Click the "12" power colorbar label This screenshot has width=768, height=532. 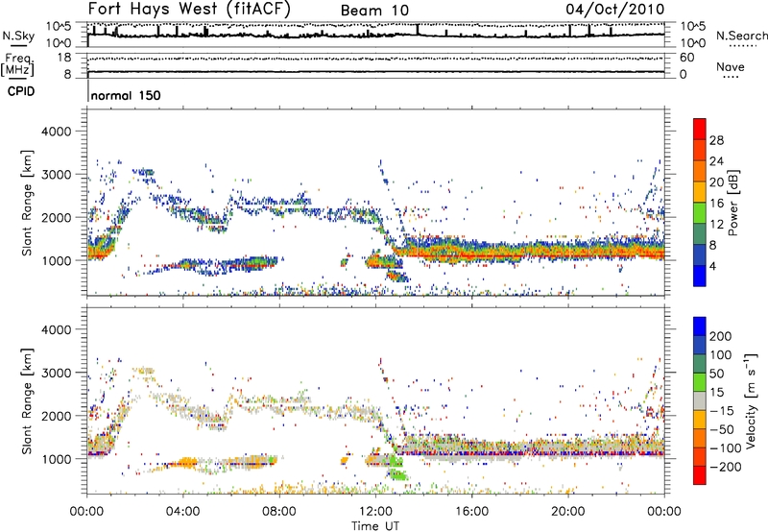click(716, 225)
